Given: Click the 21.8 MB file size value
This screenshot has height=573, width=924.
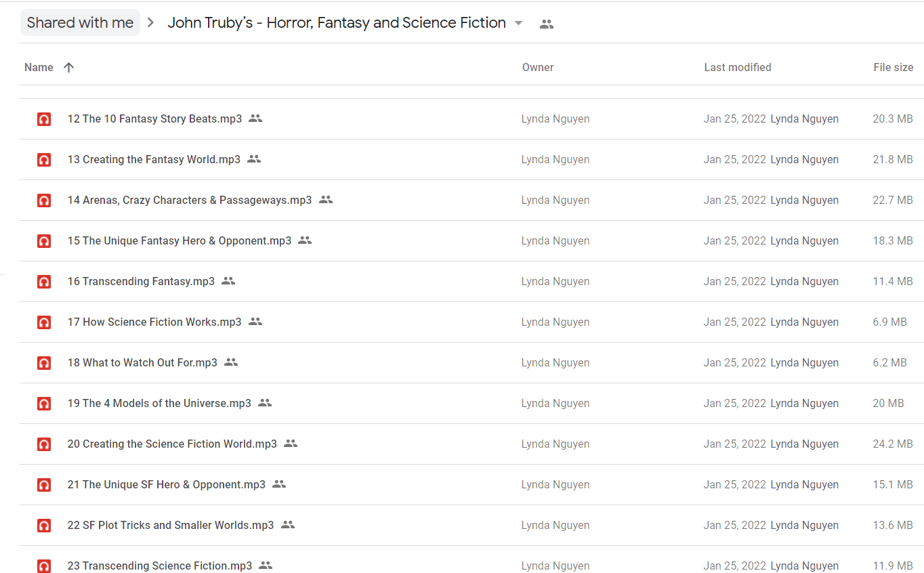Looking at the screenshot, I should 893,159.
